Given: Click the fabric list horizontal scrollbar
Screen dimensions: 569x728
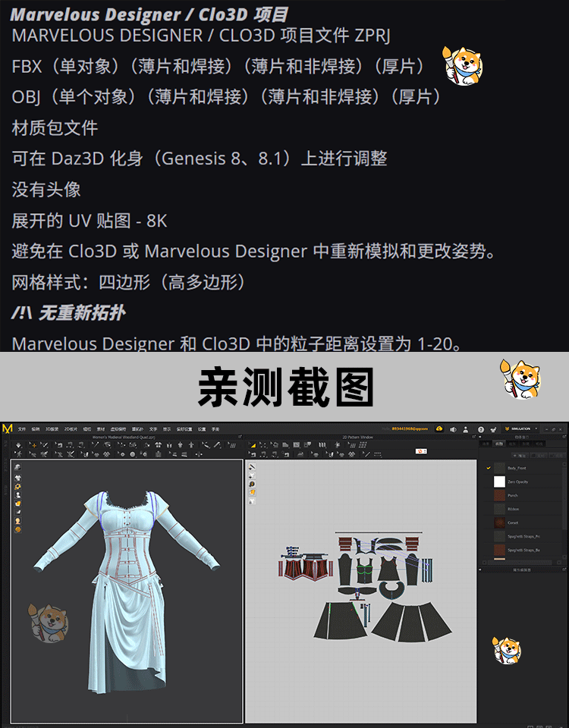Looking at the screenshot, I should [x=520, y=563].
